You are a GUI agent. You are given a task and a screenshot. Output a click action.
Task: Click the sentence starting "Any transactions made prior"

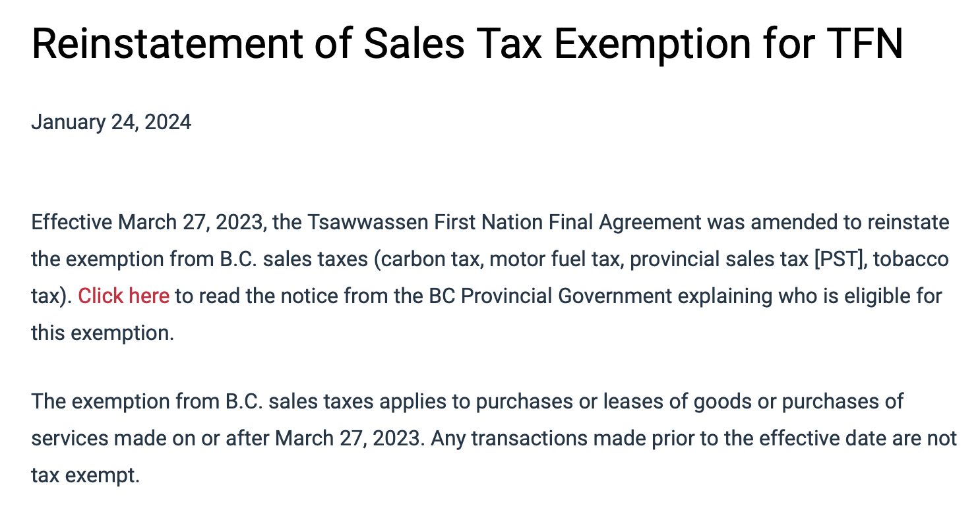tap(693, 438)
